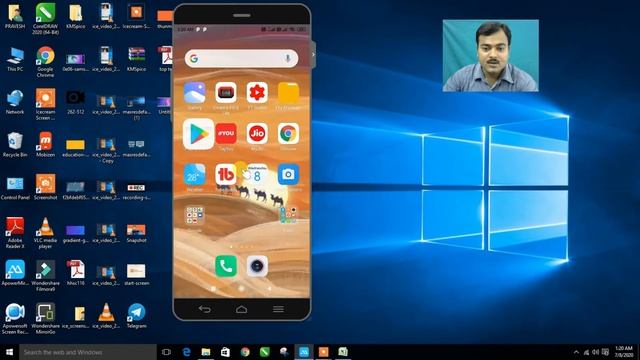Open the red #YOU app

click(x=226, y=133)
